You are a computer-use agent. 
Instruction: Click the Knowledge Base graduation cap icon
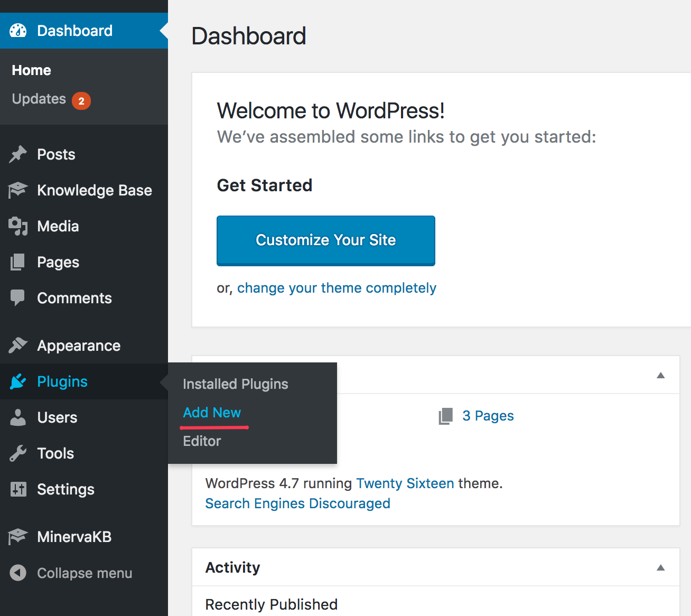pos(18,190)
